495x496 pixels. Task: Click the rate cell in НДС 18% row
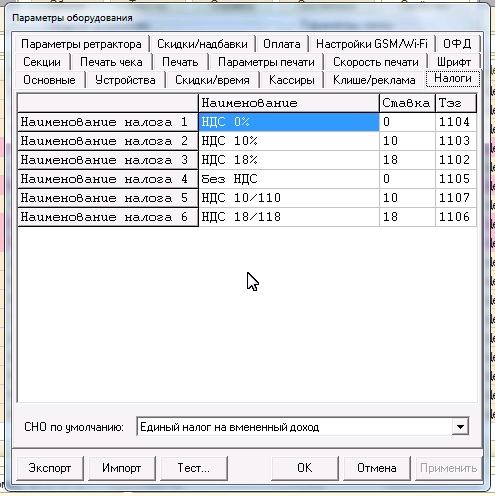(x=407, y=160)
